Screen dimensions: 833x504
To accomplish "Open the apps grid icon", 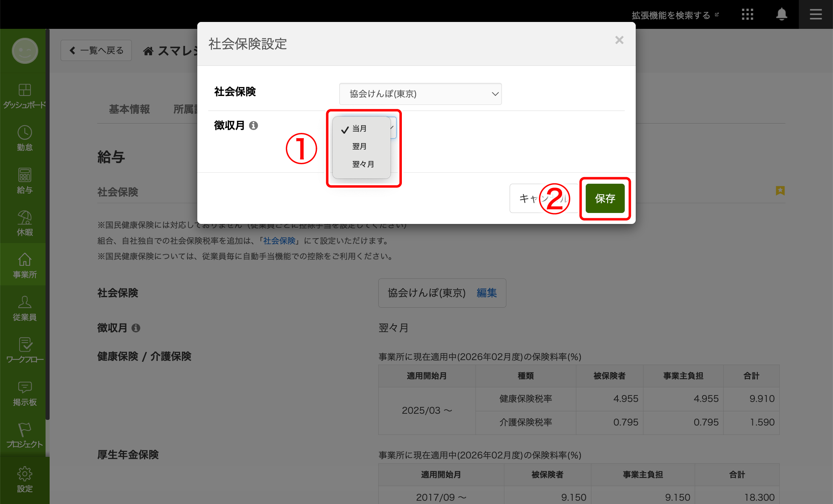I will click(x=747, y=15).
